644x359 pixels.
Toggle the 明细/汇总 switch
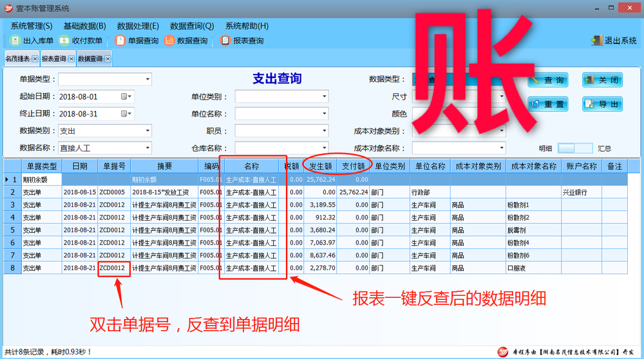click(575, 149)
